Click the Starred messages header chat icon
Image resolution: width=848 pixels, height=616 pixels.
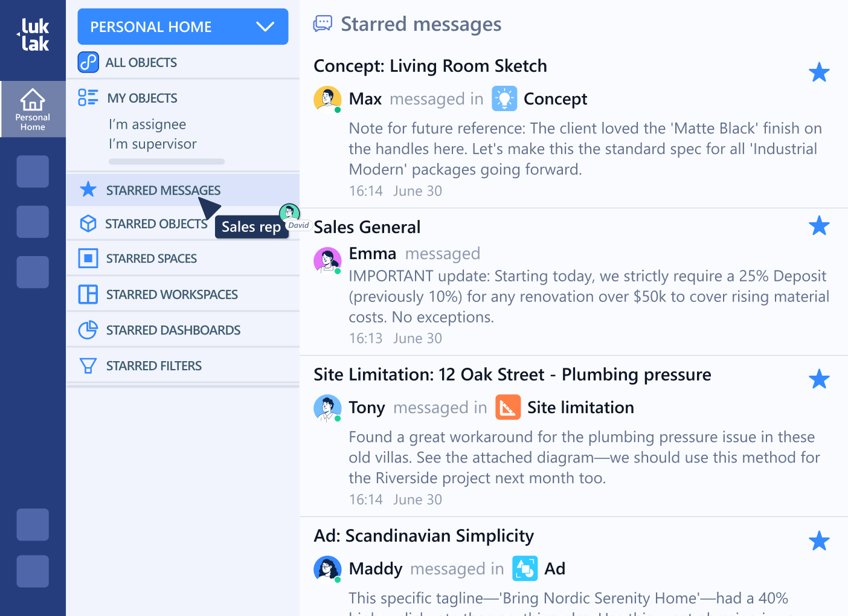tap(323, 24)
